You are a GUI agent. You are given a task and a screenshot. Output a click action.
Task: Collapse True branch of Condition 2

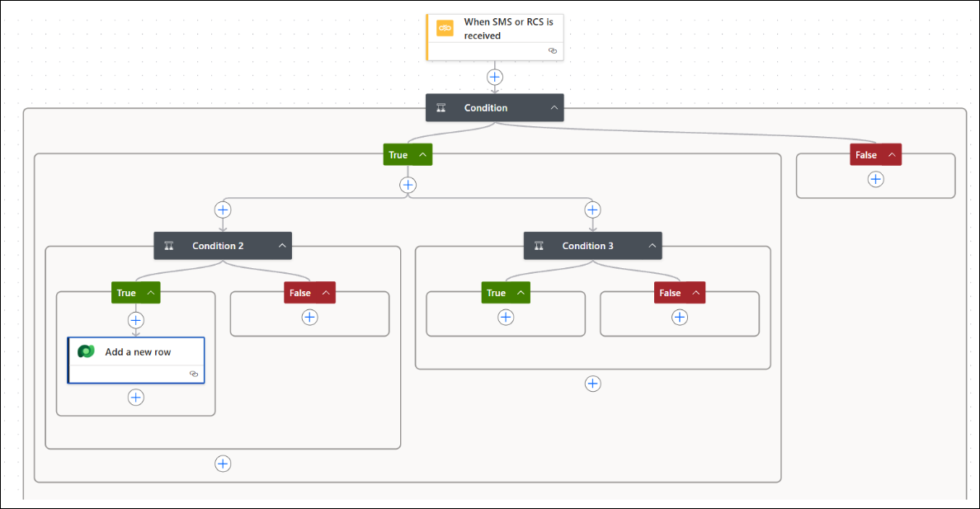coord(151,293)
